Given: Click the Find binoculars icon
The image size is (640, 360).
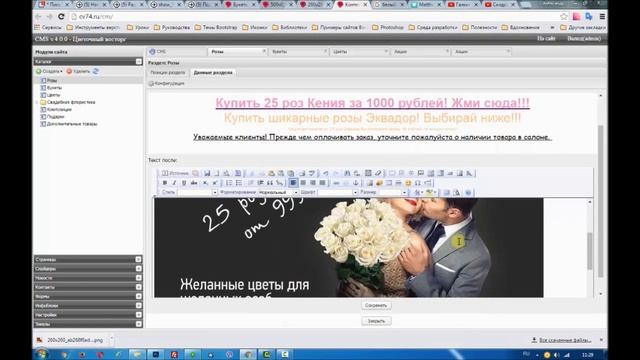Looking at the screenshot, I should (347, 173).
